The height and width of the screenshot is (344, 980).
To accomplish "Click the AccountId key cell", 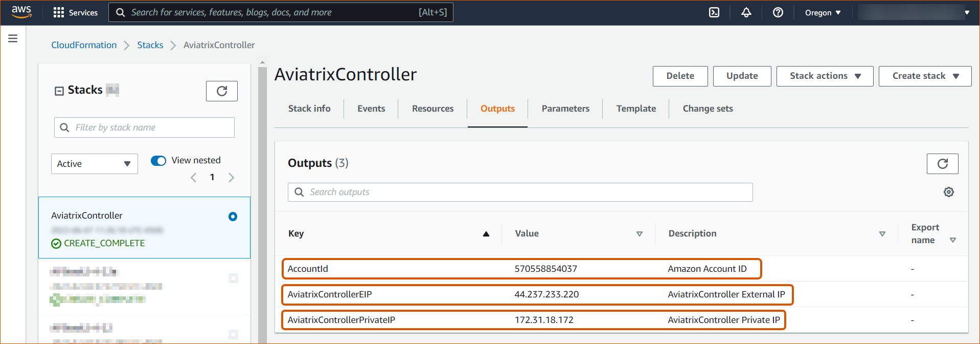I will pyautogui.click(x=308, y=269).
